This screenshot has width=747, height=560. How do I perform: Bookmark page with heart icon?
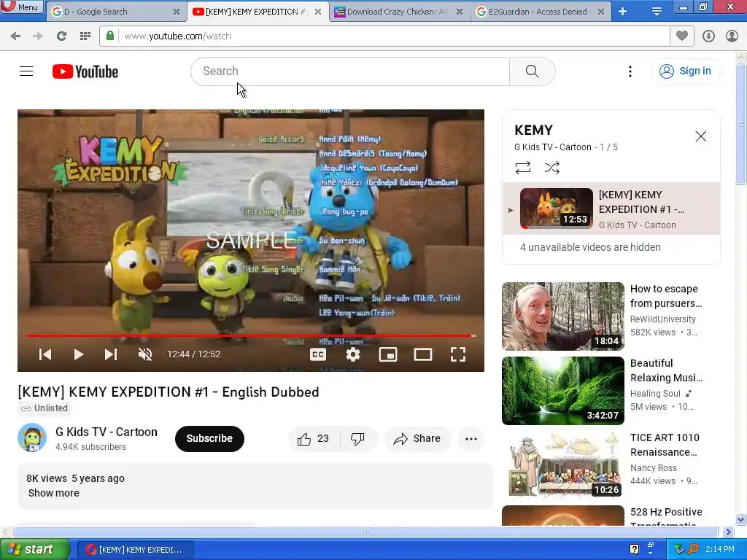(x=682, y=36)
